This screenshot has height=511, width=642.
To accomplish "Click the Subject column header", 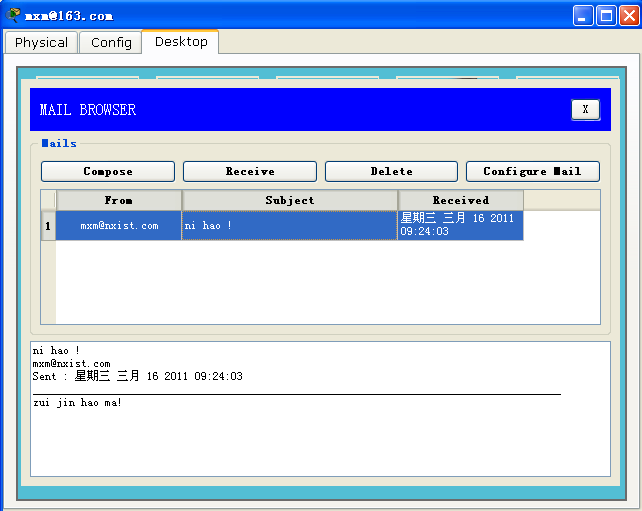I will click(289, 200).
